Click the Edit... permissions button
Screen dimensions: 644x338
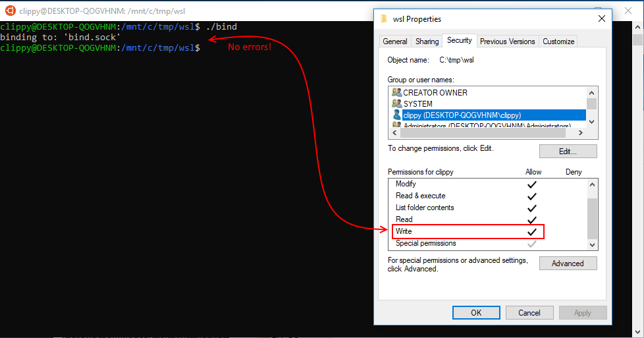click(x=568, y=152)
